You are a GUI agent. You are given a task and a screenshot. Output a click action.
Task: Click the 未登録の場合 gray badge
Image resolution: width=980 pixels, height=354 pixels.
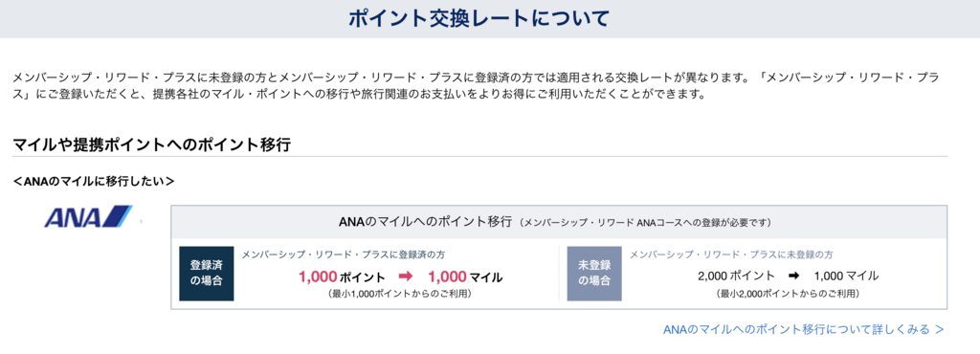(594, 274)
